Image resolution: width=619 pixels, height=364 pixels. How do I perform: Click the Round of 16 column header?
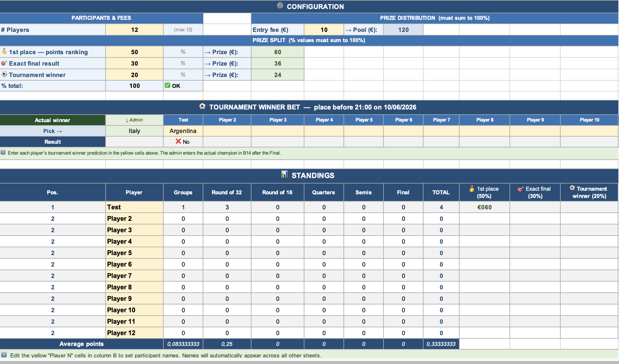(x=278, y=192)
